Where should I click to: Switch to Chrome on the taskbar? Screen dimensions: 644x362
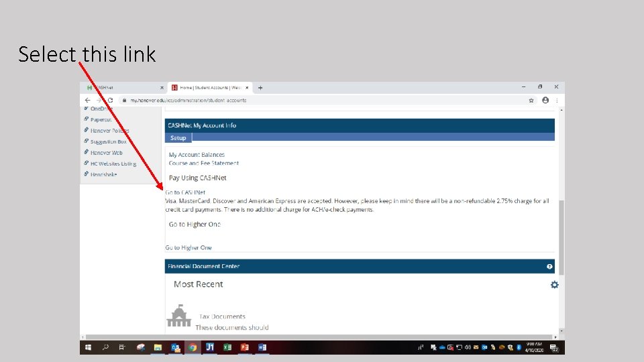point(193,347)
